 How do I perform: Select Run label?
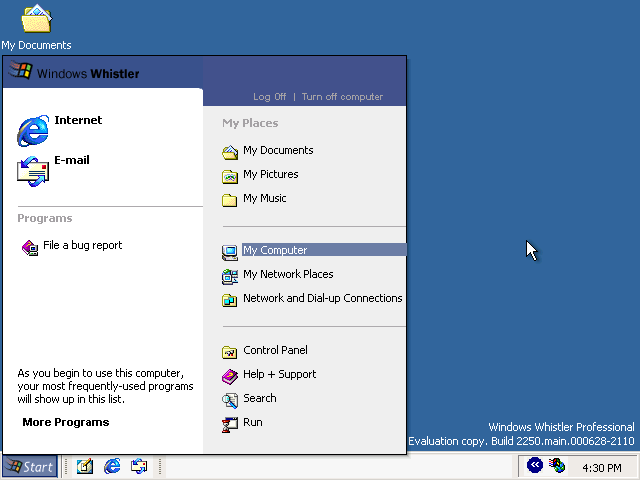[x=253, y=422]
